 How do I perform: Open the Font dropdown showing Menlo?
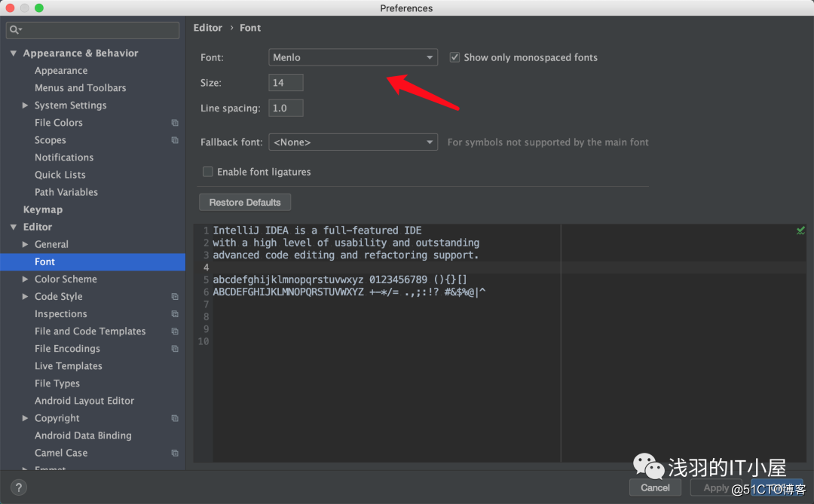click(353, 57)
